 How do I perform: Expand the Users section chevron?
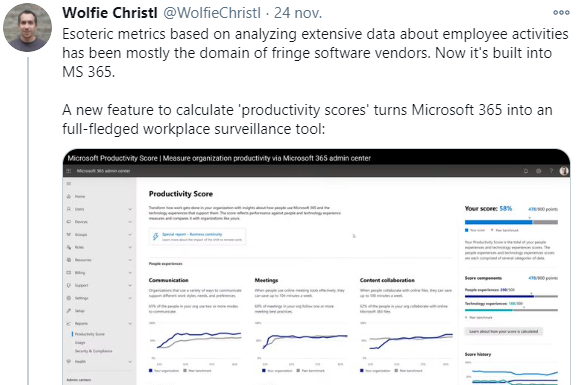[x=130, y=209]
